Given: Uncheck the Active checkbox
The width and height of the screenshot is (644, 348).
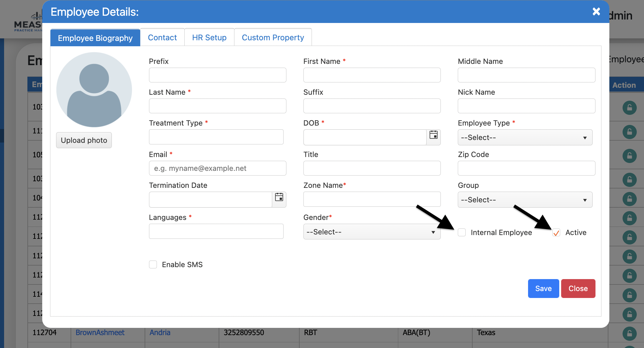Looking at the screenshot, I should pos(556,233).
